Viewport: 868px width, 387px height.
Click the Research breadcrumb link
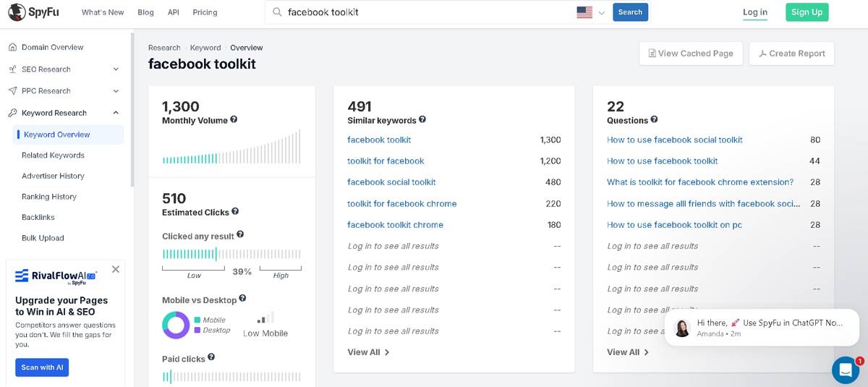click(x=164, y=48)
